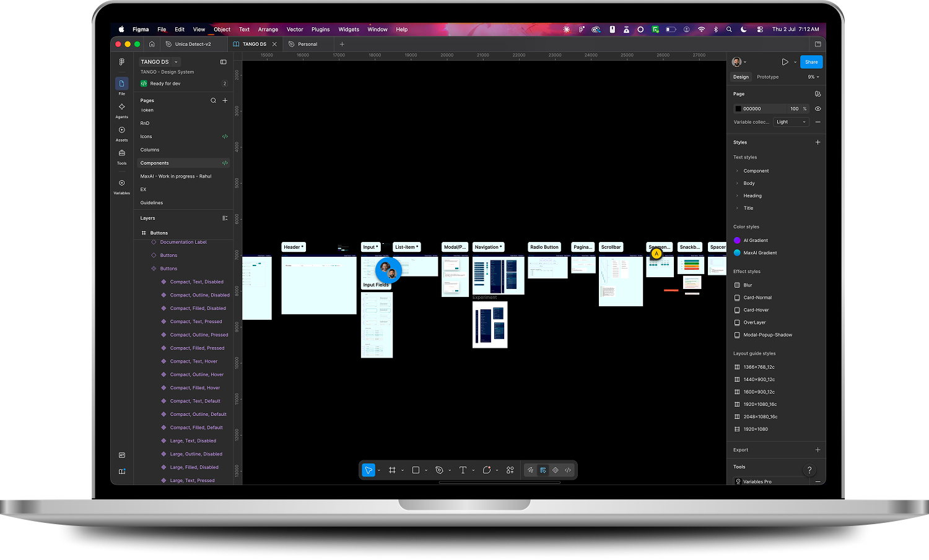Open the Arrange menu
Viewport: 929px width, 560px height.
pyautogui.click(x=268, y=29)
